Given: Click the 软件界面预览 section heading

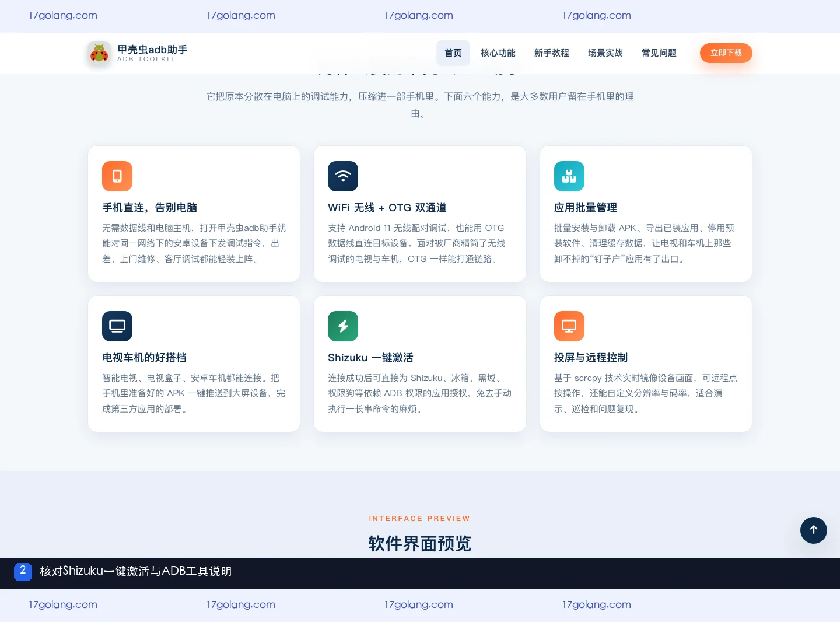Looking at the screenshot, I should click(420, 544).
